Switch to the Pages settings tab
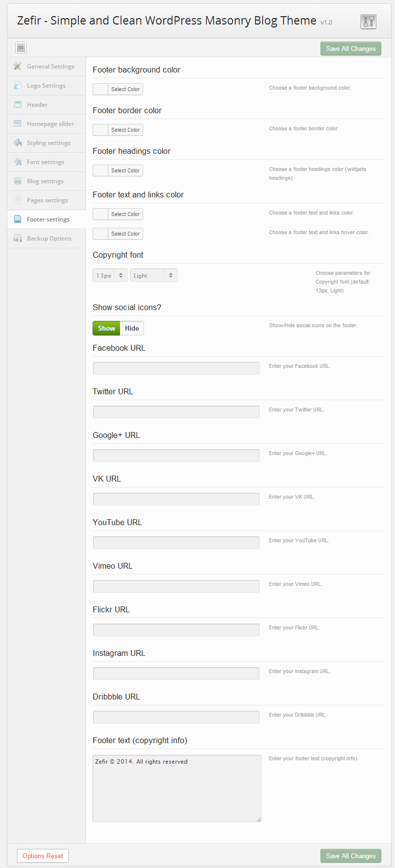 pyautogui.click(x=47, y=200)
